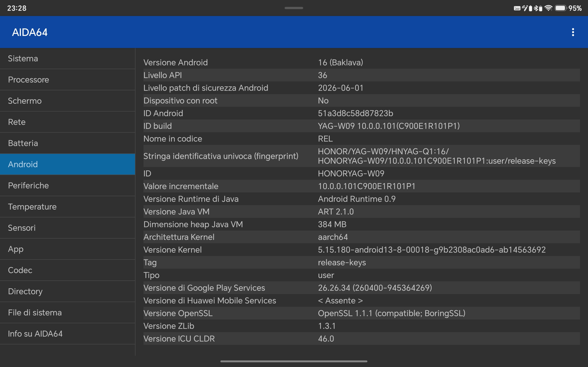Select the codename value "REL"
Image resolution: width=588 pixels, height=367 pixels.
[325, 139]
